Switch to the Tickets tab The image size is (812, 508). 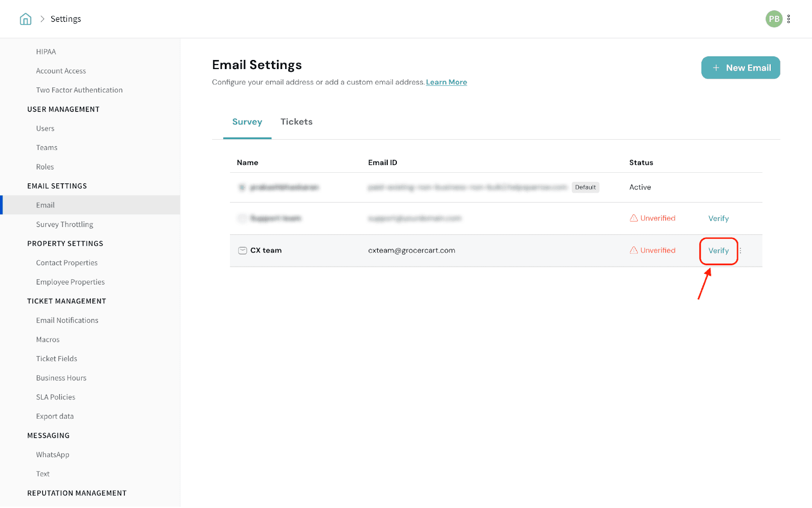296,122
